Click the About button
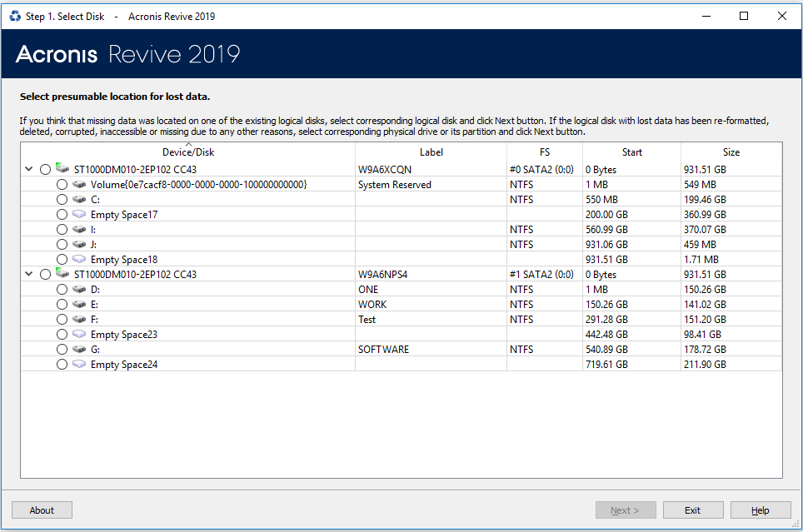Screen dimensions: 803x532 pyautogui.click(x=42, y=510)
